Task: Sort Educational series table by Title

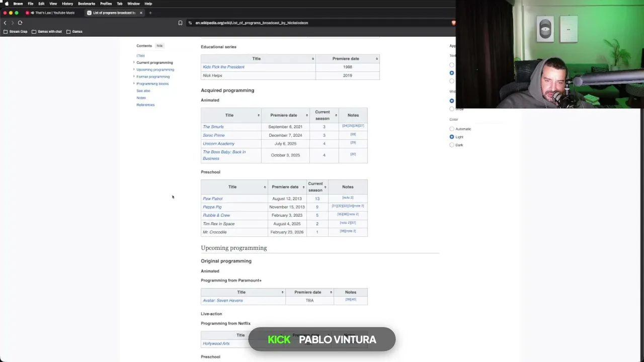Action: coord(313,59)
